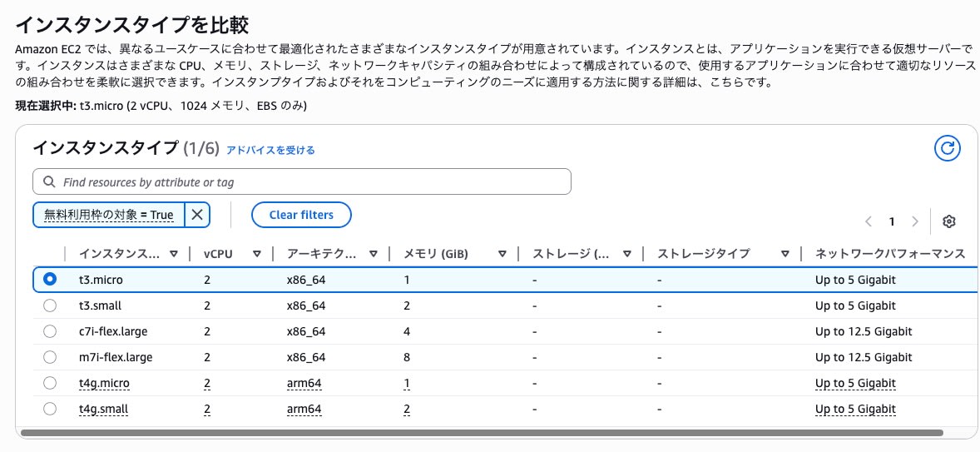Click Up to 5 Gigabit for t3.small
The height and width of the screenshot is (452, 980).
pyautogui.click(x=855, y=305)
